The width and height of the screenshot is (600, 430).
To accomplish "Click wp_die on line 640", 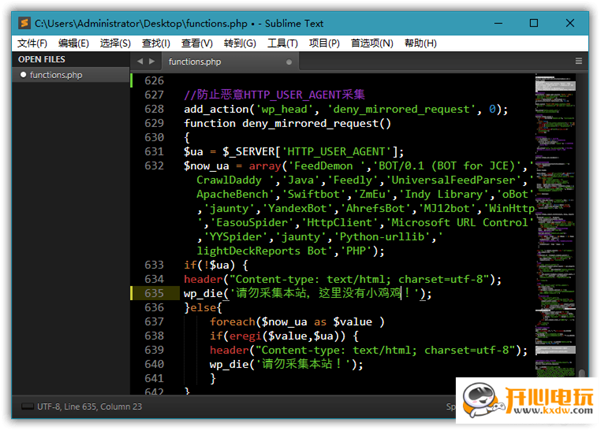I will click(229, 364).
